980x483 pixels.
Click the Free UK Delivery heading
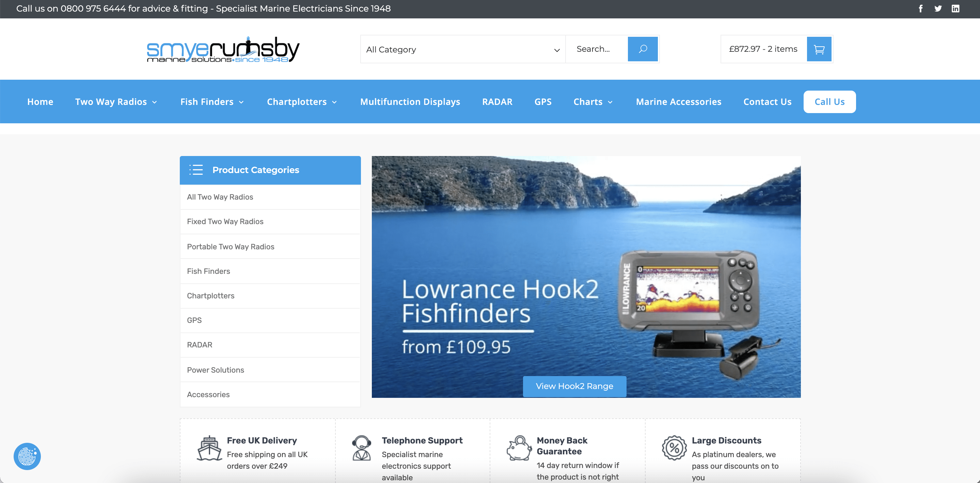262,440
